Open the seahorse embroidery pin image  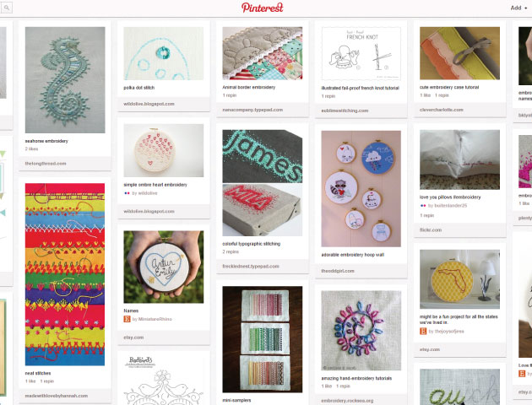[65, 80]
